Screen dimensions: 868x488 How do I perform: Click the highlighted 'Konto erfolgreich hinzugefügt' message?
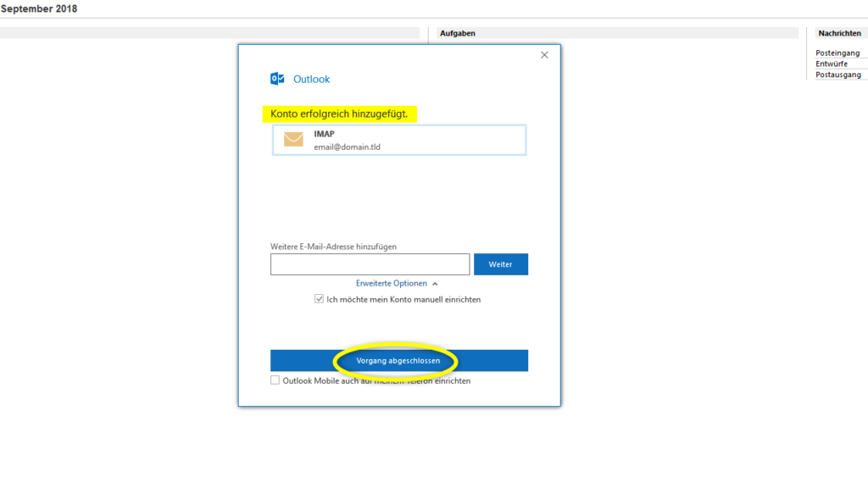coord(339,113)
